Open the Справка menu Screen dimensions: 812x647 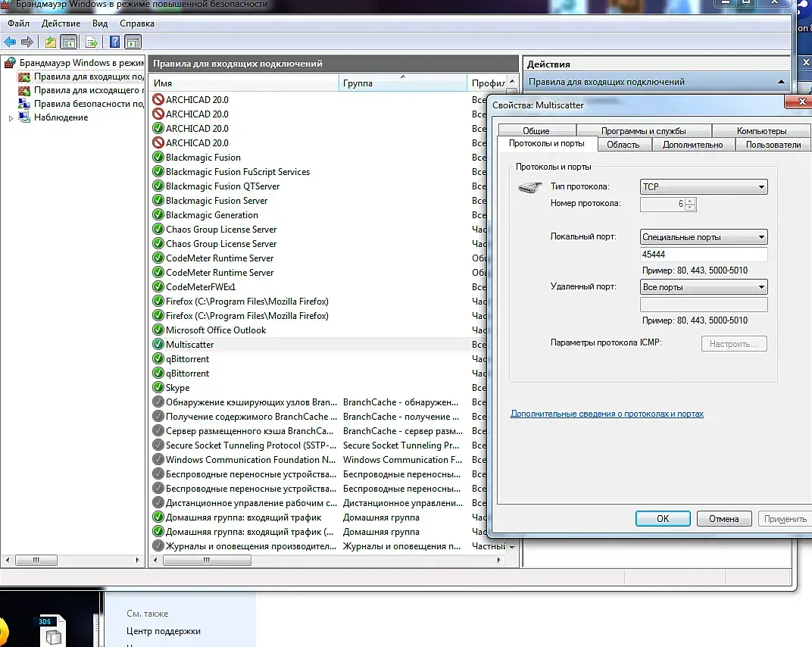[x=137, y=23]
